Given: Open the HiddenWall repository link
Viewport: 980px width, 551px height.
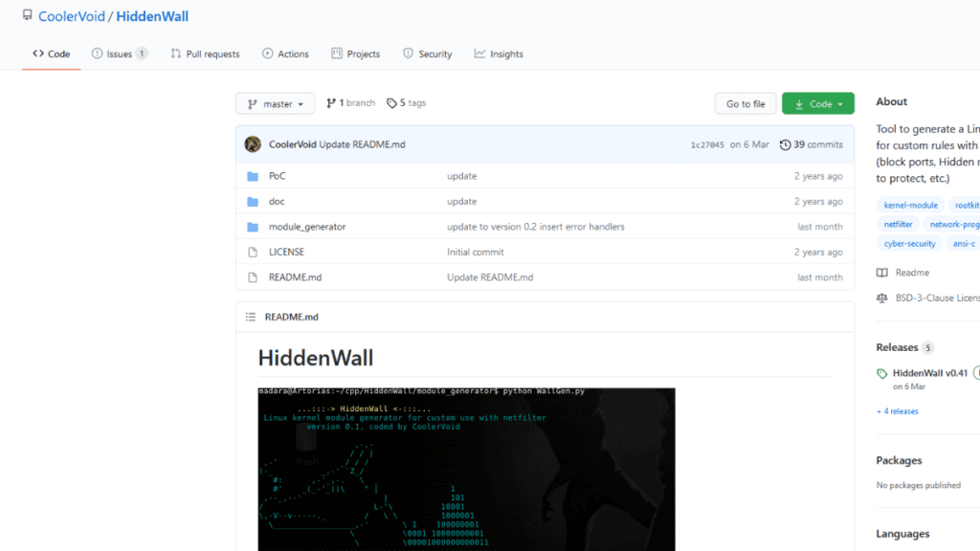Looking at the screenshot, I should click(152, 16).
